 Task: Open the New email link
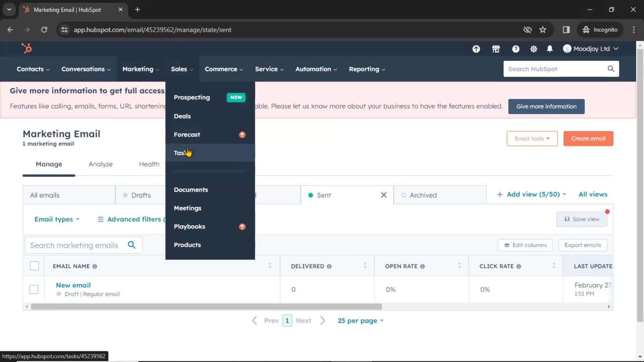click(x=73, y=285)
